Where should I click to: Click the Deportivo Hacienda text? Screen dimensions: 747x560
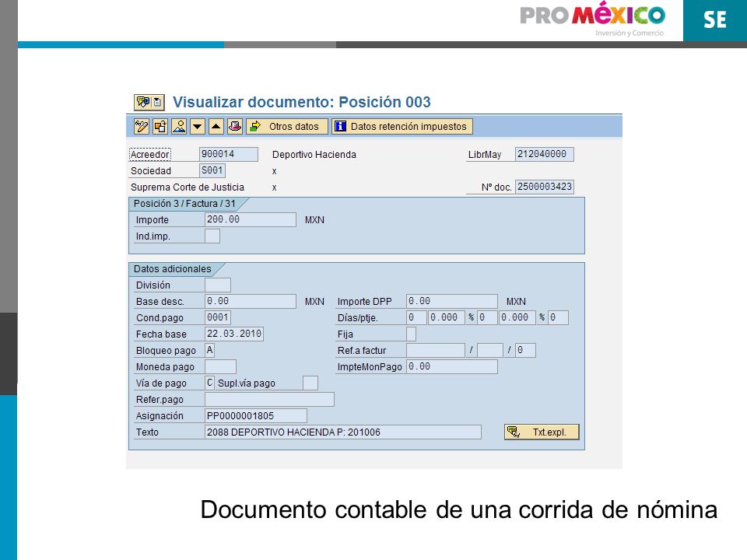tap(314, 154)
